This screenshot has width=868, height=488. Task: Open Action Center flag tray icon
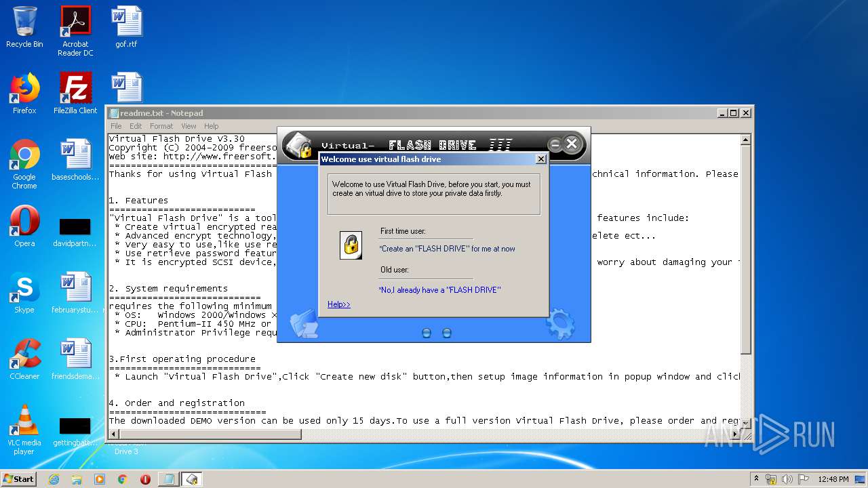click(804, 479)
